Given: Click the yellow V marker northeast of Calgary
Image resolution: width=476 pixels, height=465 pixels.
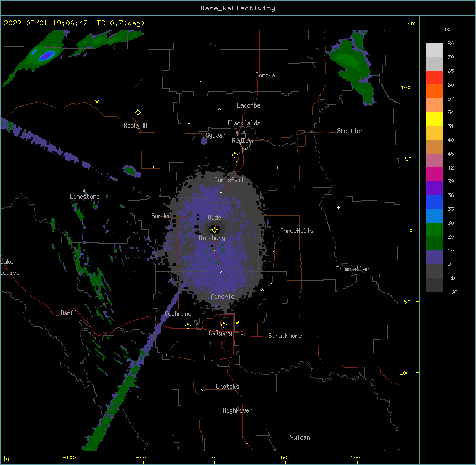Looking at the screenshot, I should tap(237, 323).
